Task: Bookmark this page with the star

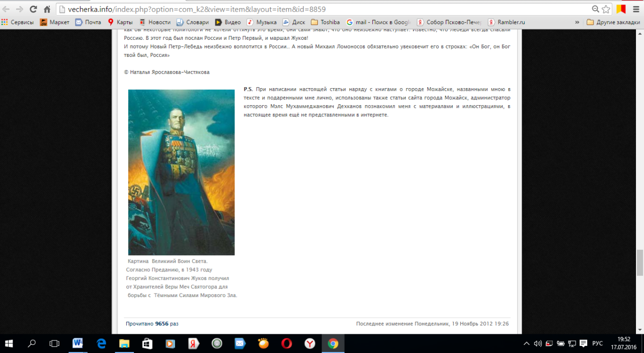Action: (606, 9)
